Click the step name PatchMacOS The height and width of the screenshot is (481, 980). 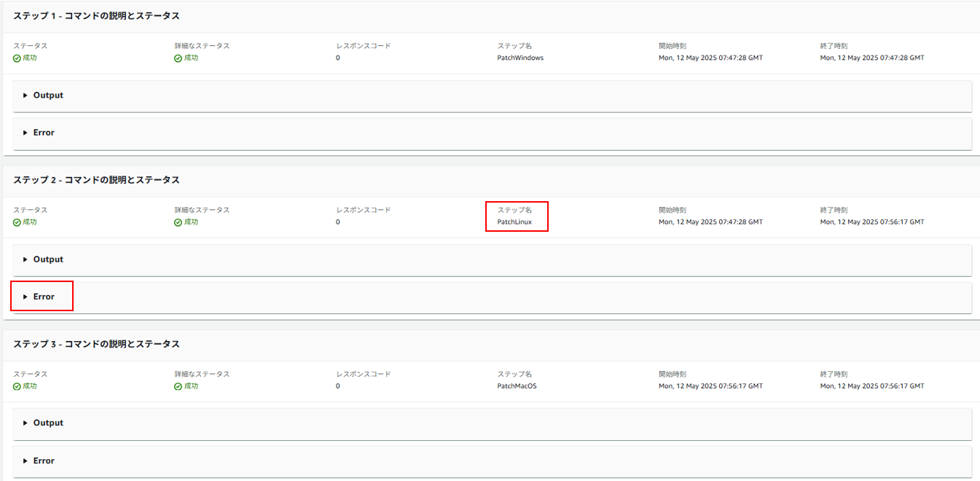coord(517,386)
